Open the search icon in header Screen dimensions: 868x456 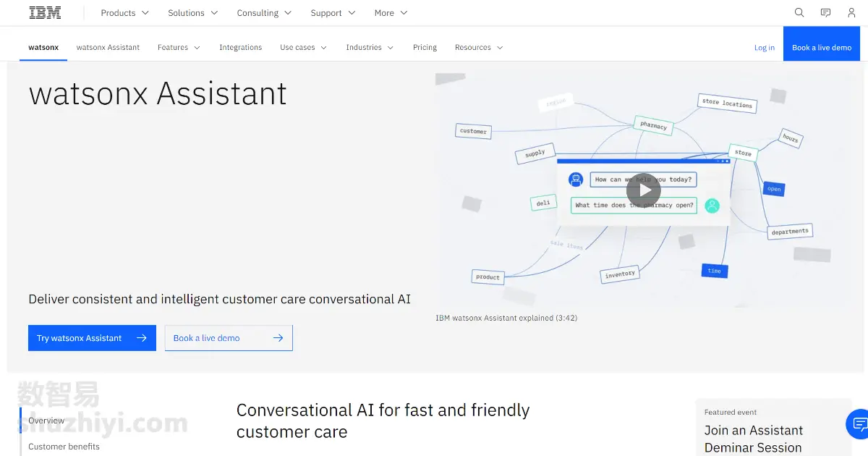[x=799, y=12]
